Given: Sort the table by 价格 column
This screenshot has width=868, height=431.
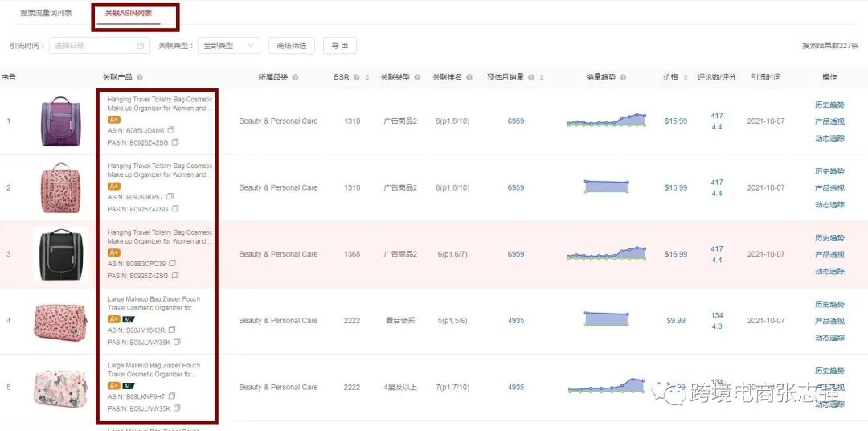Looking at the screenshot, I should 686,77.
